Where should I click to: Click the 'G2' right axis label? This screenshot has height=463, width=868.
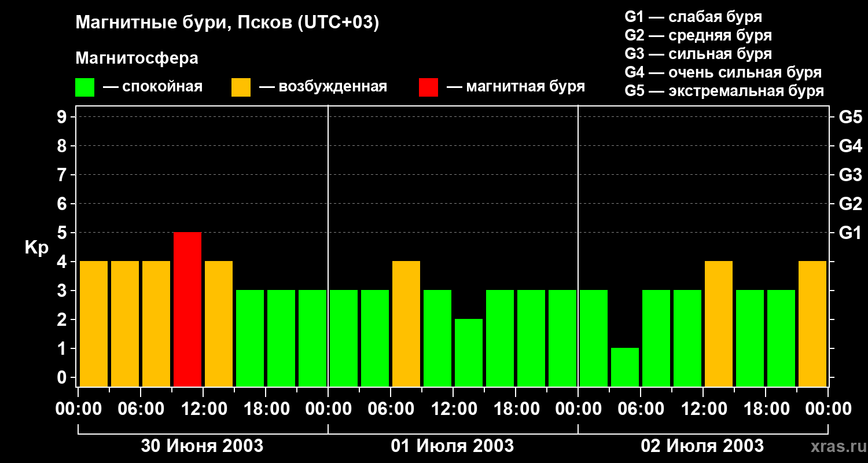coord(851,204)
